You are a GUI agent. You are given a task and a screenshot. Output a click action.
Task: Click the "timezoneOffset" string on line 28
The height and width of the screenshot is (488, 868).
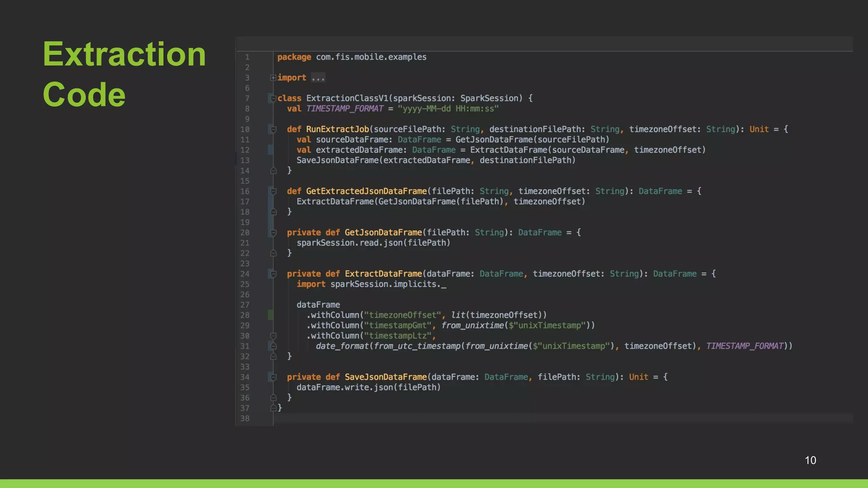pyautogui.click(x=403, y=315)
